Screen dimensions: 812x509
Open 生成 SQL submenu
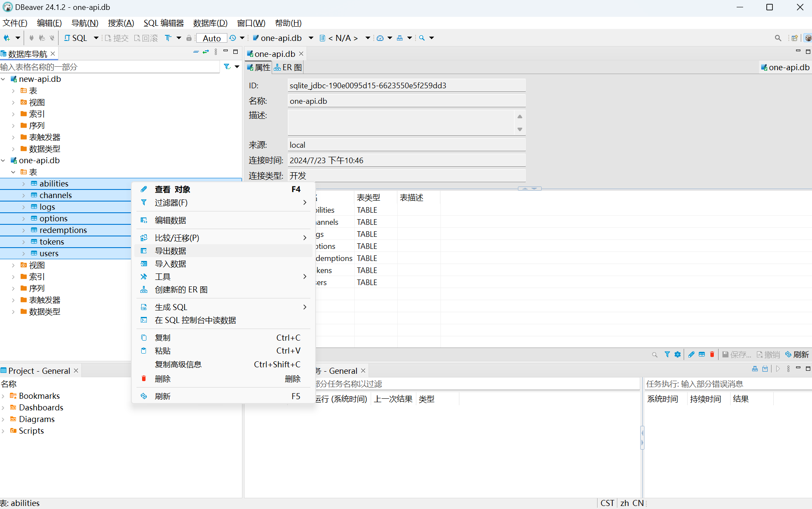tap(223, 307)
